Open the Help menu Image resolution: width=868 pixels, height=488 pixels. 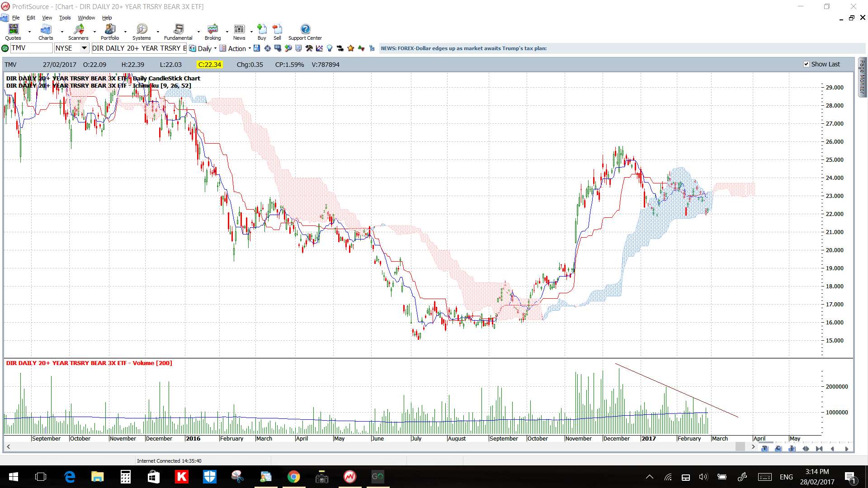pos(107,18)
